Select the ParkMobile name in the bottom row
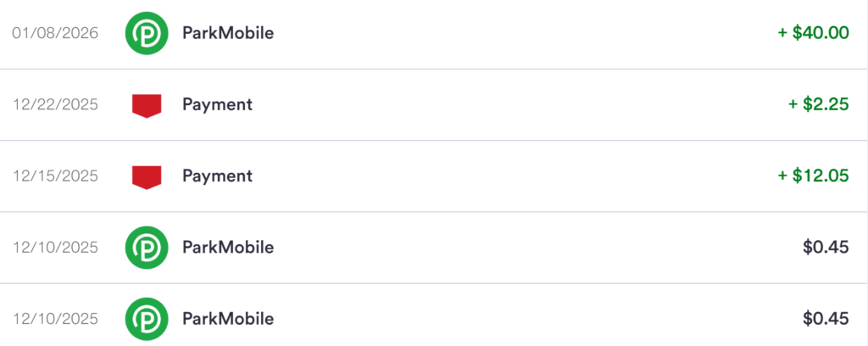 pos(228,319)
